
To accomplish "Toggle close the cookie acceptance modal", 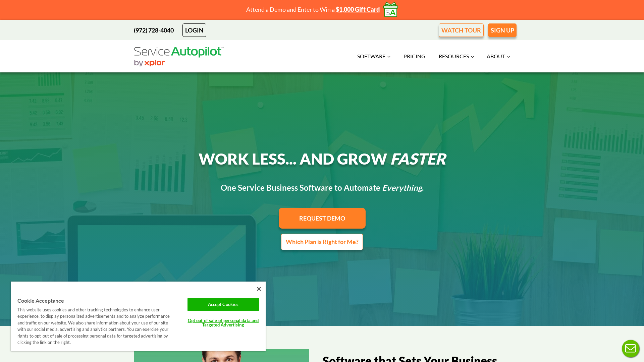I will pos(259,289).
